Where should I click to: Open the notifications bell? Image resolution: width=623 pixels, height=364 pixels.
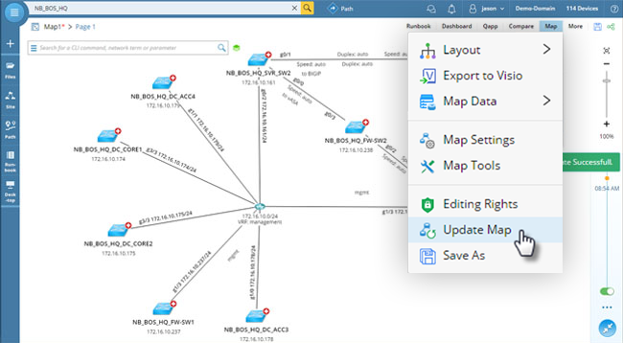coord(451,9)
